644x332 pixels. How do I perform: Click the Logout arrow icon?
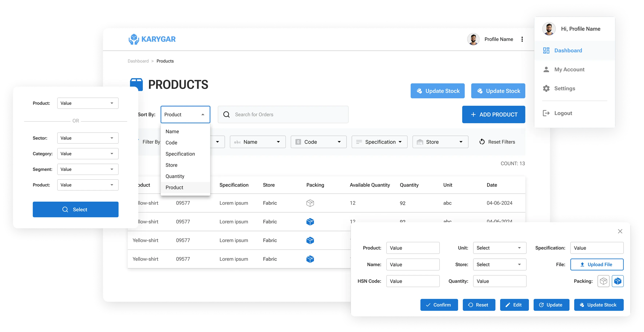click(546, 113)
